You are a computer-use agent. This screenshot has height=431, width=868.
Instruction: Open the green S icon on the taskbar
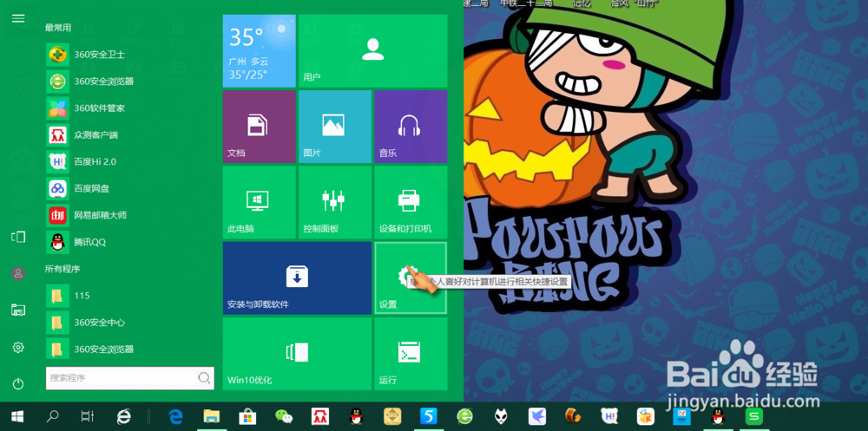[754, 416]
